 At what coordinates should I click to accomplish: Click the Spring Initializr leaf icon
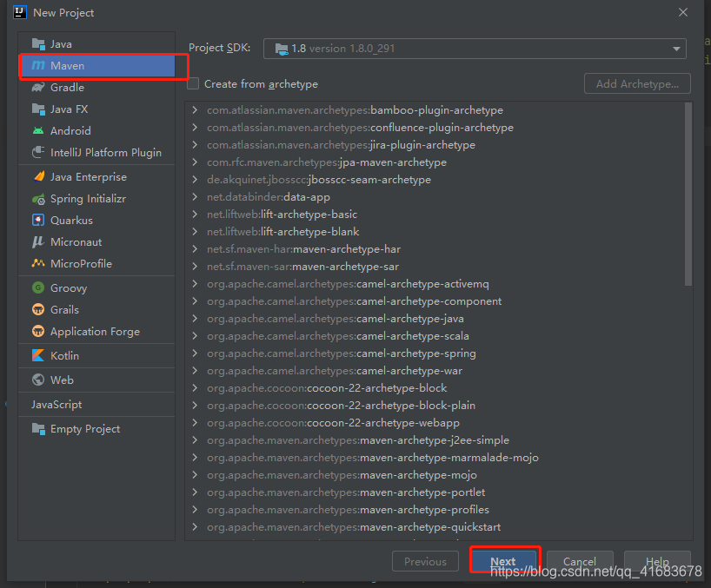(x=38, y=199)
